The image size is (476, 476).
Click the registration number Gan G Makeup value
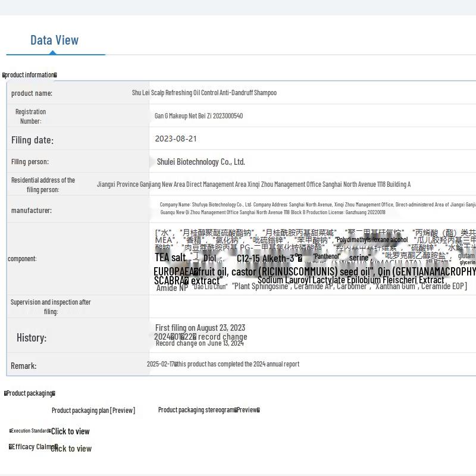click(x=199, y=116)
